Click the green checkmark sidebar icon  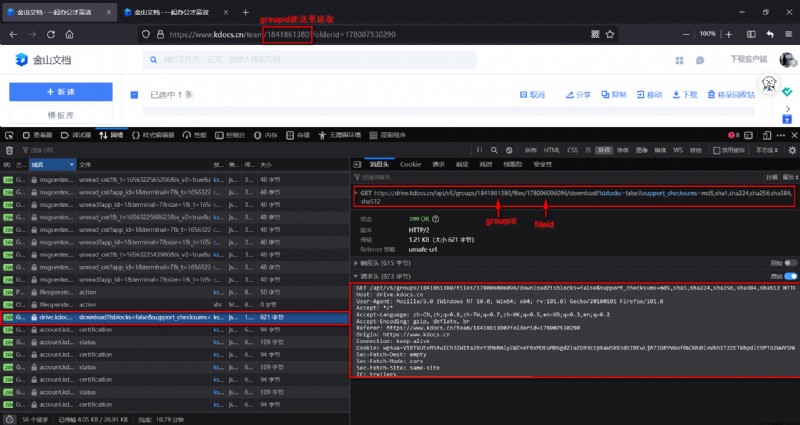[787, 92]
